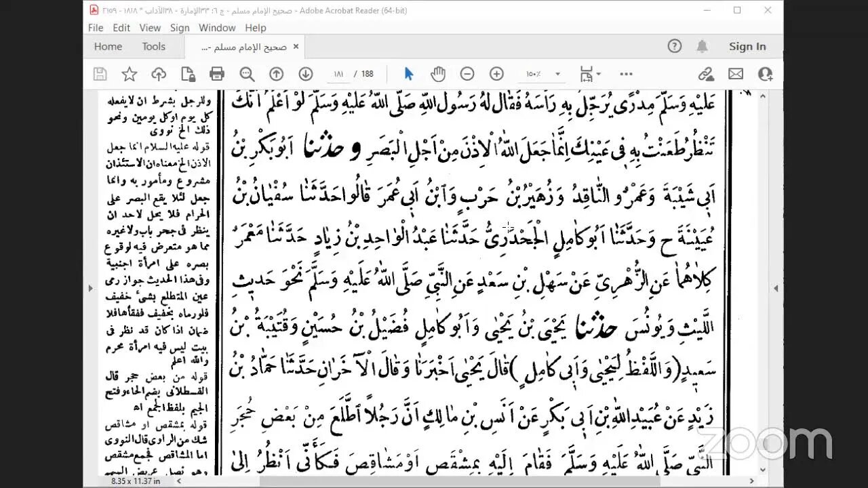Go to next page arrow
868x488 pixels.
click(x=305, y=74)
